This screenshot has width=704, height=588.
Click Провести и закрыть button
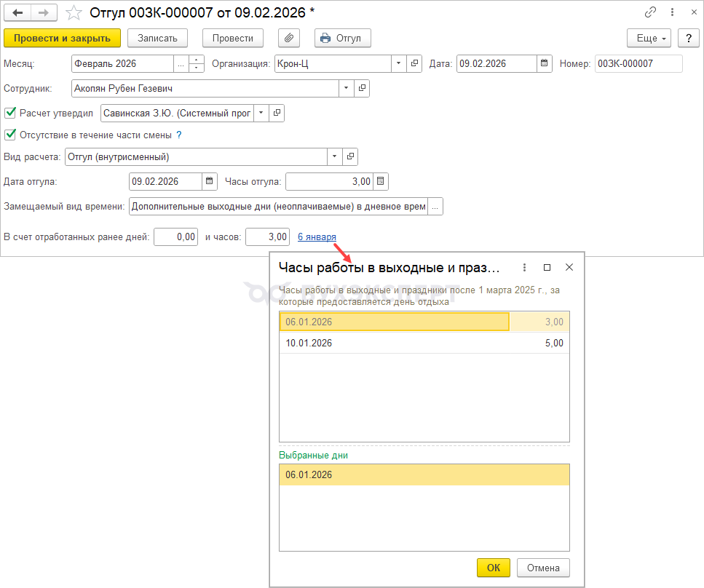tap(62, 38)
